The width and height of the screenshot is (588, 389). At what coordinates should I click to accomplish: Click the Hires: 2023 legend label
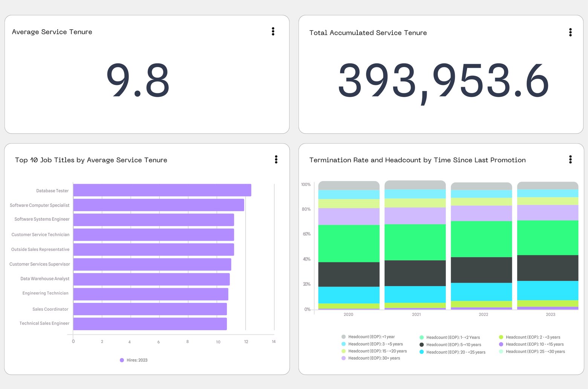pos(137,360)
